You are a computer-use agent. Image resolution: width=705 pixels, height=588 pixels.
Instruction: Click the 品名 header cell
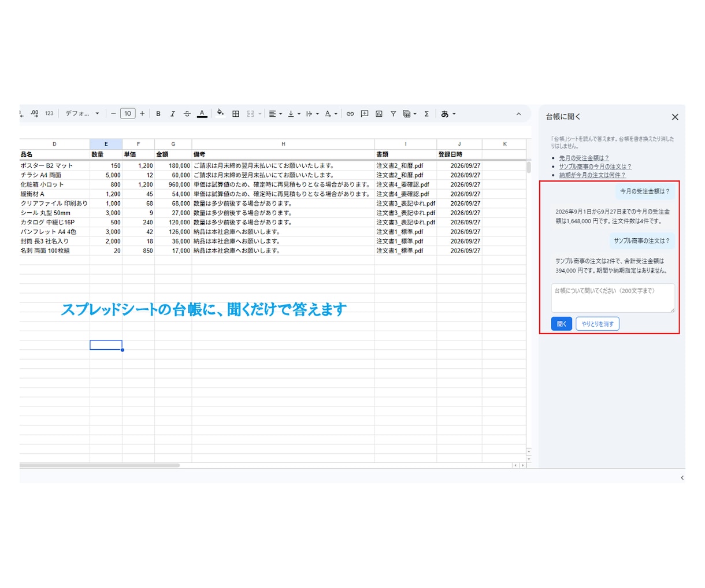point(55,154)
